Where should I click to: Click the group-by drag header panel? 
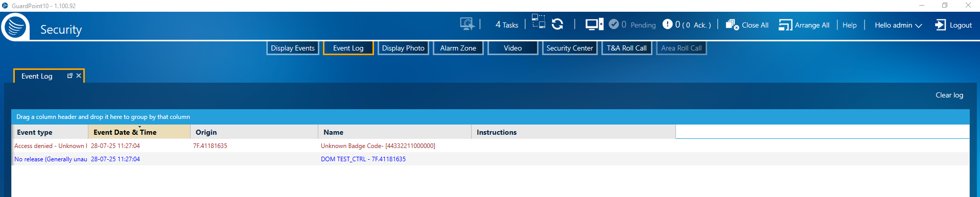(490, 117)
